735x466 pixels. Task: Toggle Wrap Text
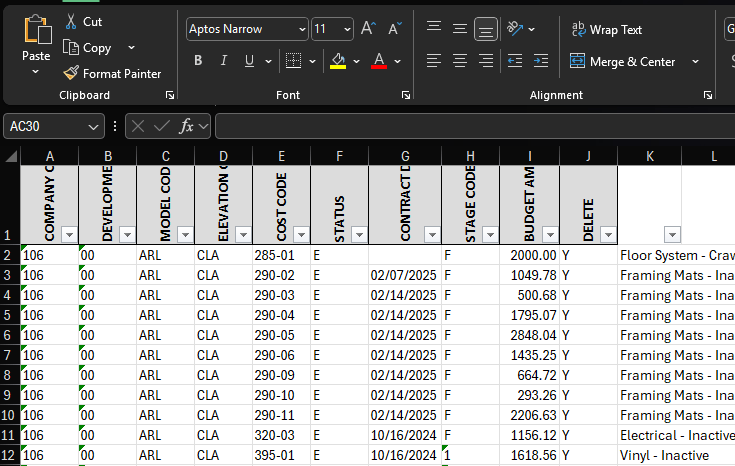606,30
